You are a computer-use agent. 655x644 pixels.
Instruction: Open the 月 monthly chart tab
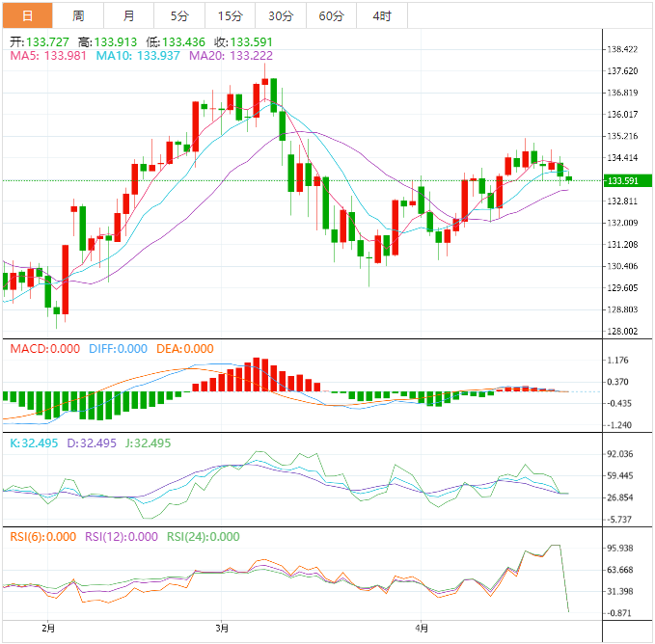point(128,15)
